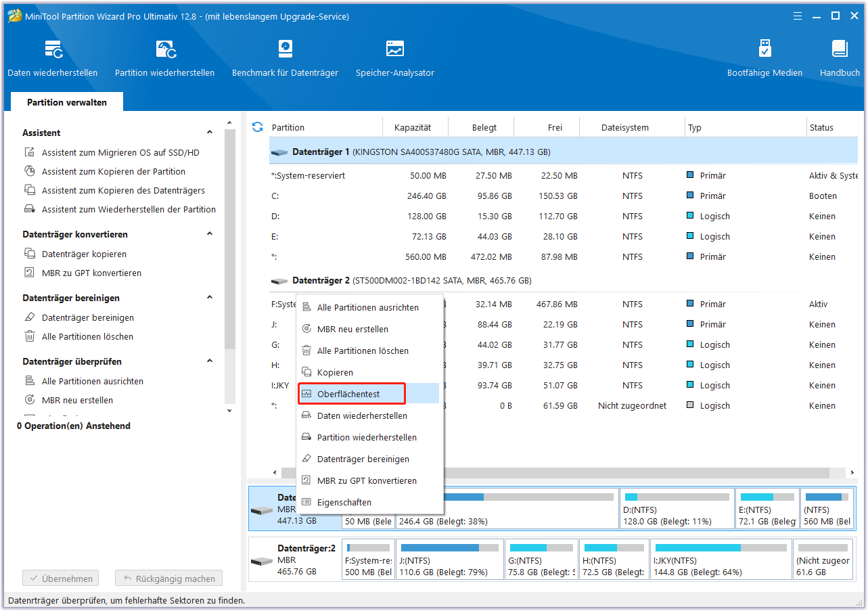Sort by Frei column header
The width and height of the screenshot is (868, 611).
tap(547, 127)
